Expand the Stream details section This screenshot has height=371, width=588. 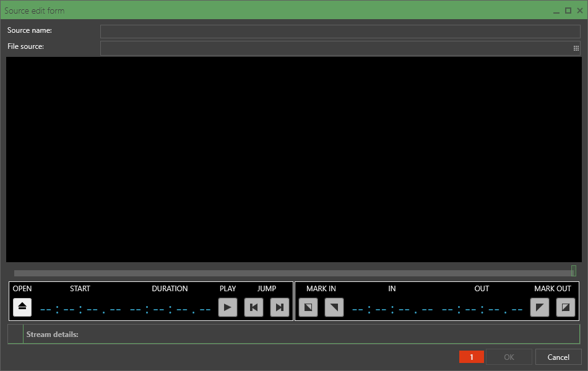pos(15,335)
